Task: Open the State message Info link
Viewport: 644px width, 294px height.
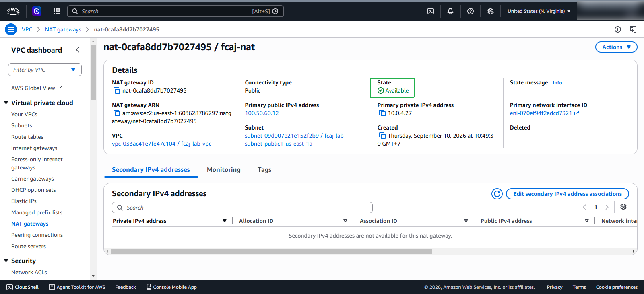Action: pyautogui.click(x=557, y=83)
